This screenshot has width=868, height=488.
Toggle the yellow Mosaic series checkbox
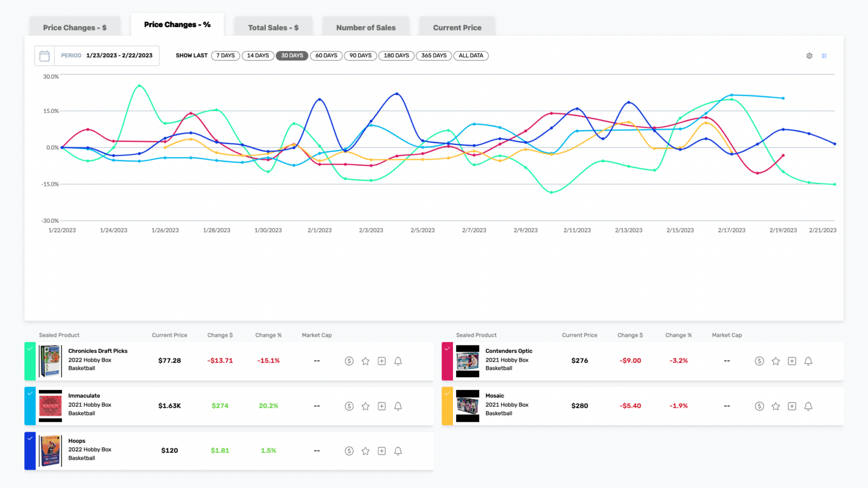click(447, 394)
